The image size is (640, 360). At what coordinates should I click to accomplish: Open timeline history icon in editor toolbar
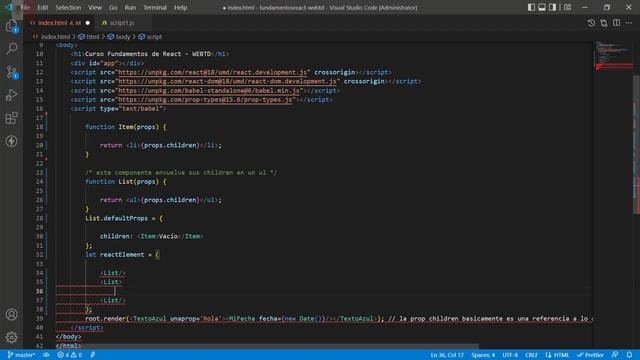tap(591, 23)
